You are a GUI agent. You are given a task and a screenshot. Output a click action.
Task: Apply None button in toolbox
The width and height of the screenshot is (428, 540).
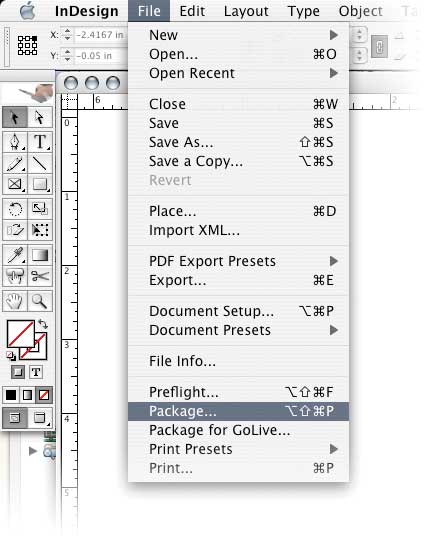(x=44, y=395)
